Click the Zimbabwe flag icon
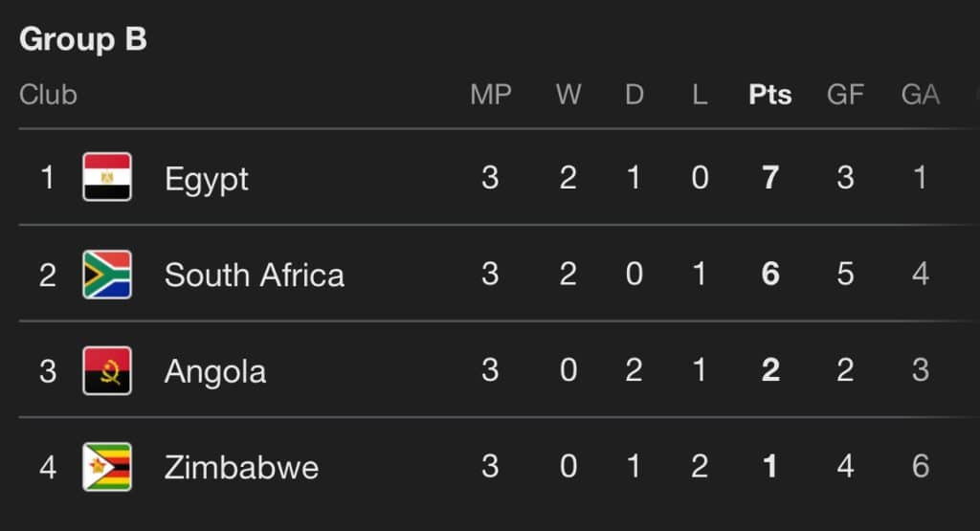The width and height of the screenshot is (980, 531). pos(107,467)
